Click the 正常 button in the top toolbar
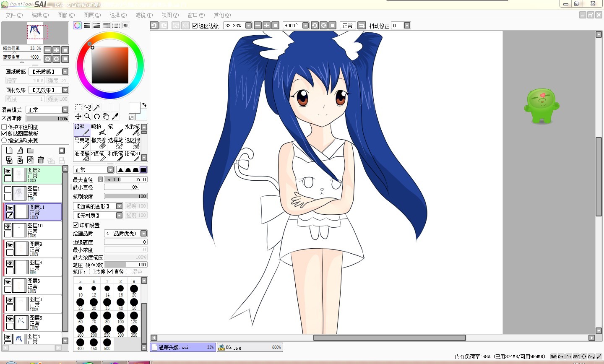604x364 pixels. click(348, 26)
